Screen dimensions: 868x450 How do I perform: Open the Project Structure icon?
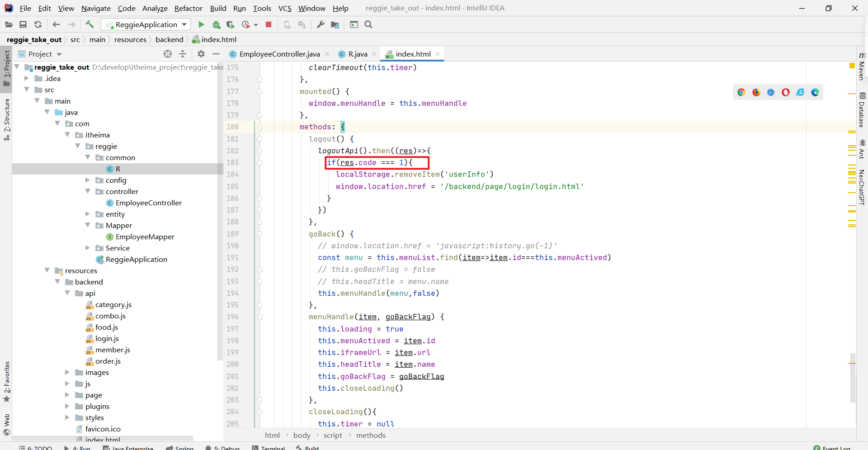point(335,24)
